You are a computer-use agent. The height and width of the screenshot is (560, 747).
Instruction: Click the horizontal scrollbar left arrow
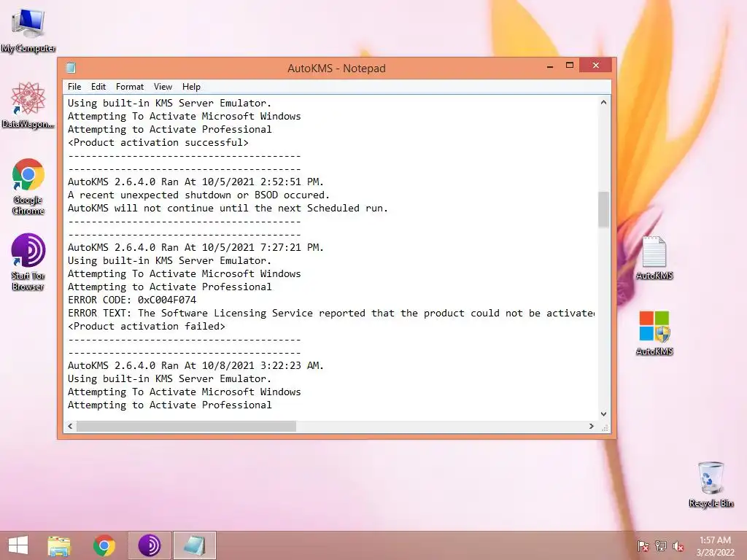coord(70,426)
